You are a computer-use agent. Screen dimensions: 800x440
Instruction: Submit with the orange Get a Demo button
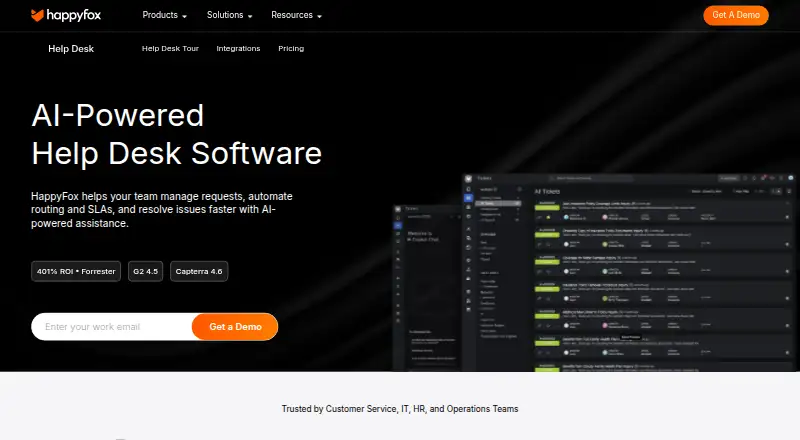coord(235,327)
